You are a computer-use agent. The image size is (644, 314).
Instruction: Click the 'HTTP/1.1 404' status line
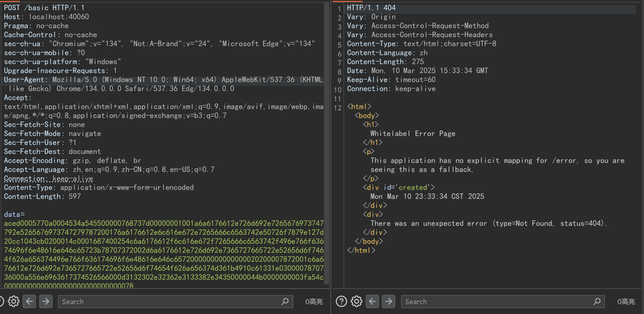pos(371,8)
